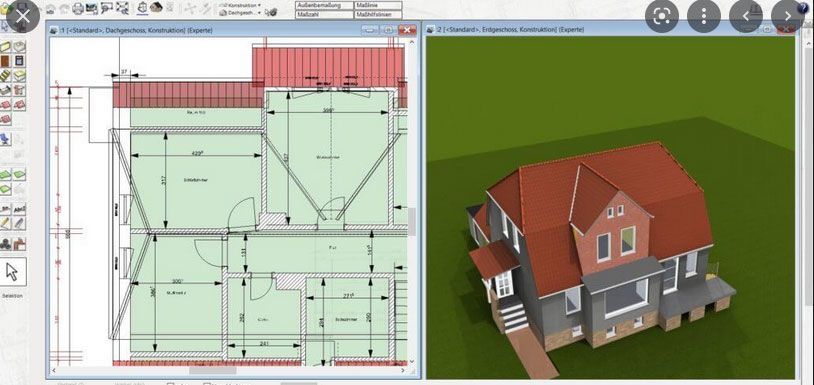Click the Maßhilfslinien button

(x=378, y=15)
